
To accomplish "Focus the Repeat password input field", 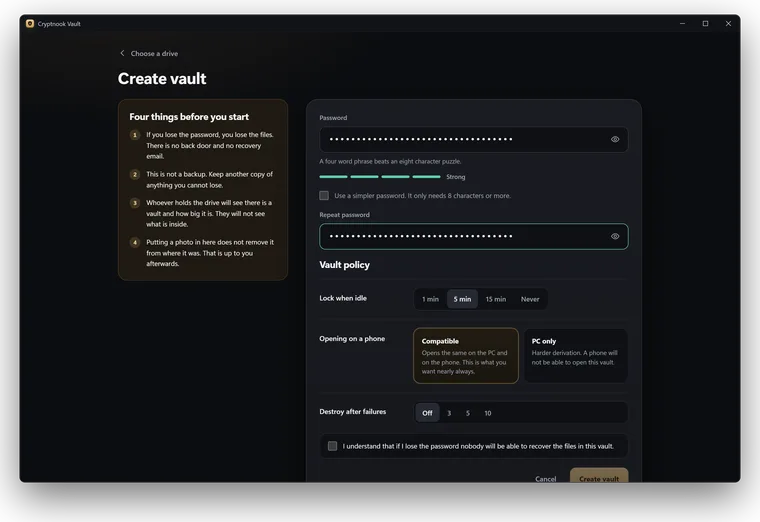I will (x=474, y=237).
